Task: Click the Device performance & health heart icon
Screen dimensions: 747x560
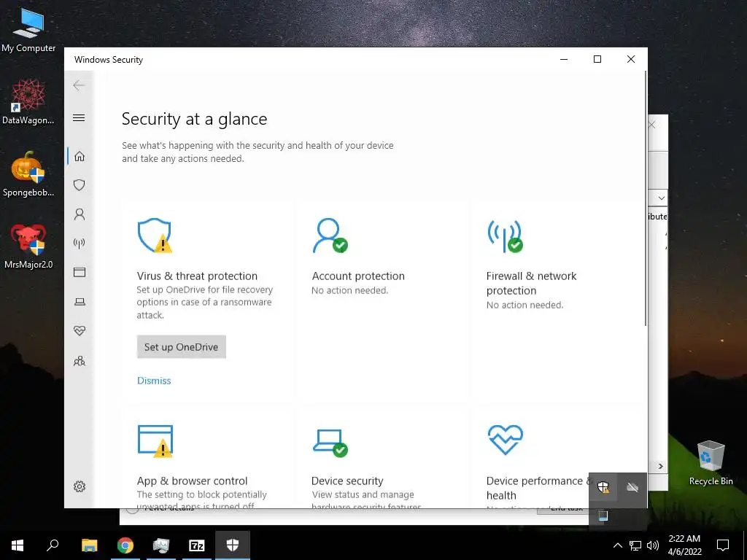Action: (506, 440)
